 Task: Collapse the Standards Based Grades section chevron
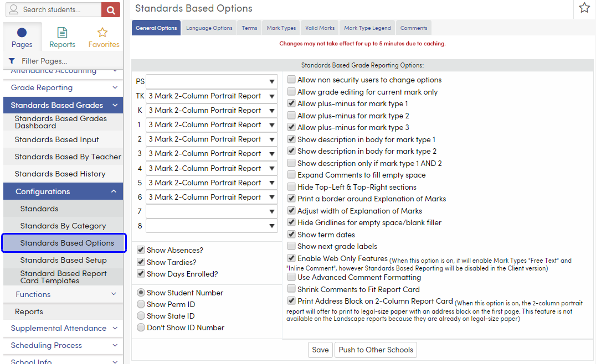pyautogui.click(x=115, y=105)
